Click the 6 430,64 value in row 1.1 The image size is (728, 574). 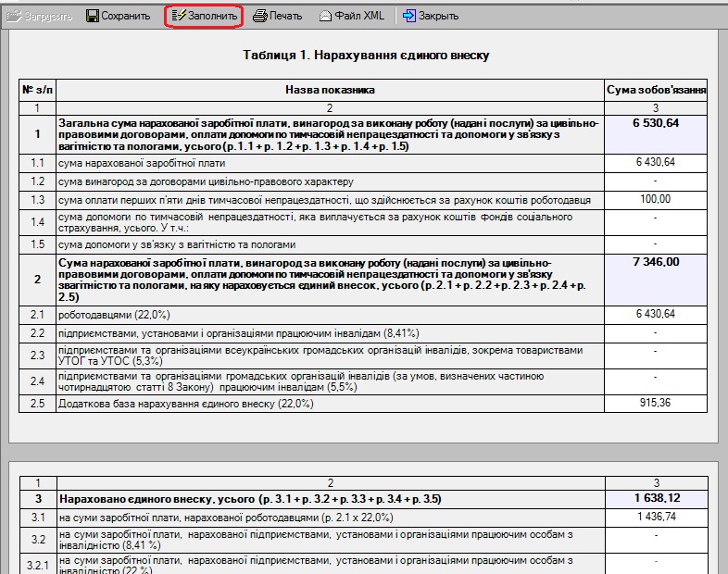656,163
